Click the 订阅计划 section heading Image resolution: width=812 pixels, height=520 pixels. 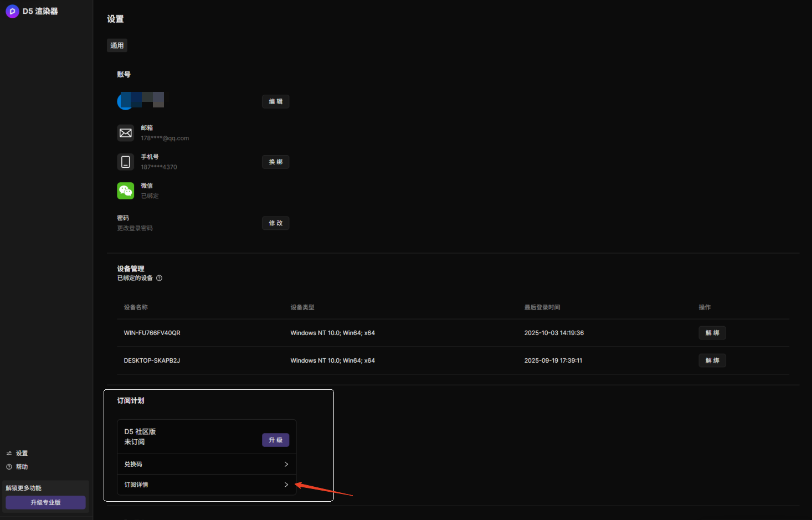(x=131, y=400)
